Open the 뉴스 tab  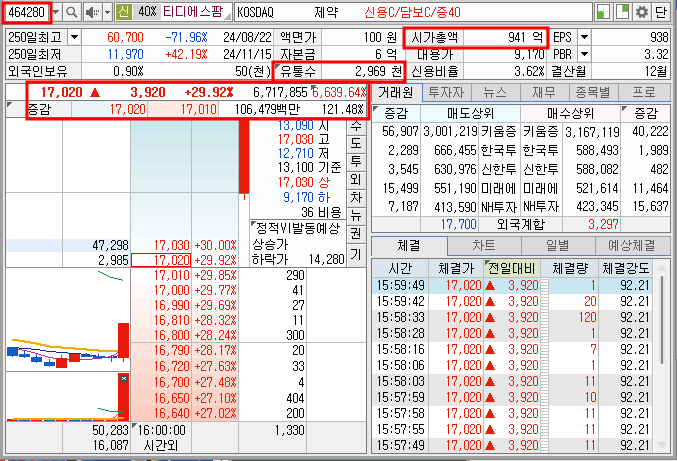495,92
